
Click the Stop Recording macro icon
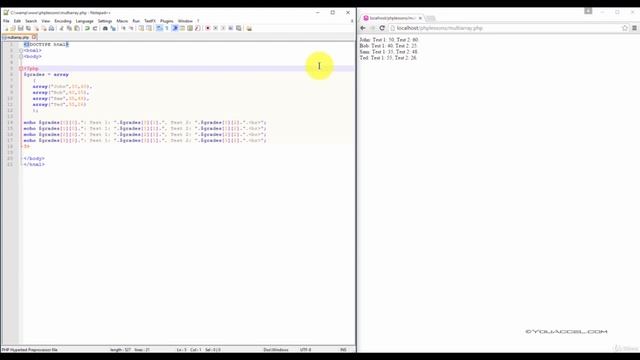click(216, 28)
